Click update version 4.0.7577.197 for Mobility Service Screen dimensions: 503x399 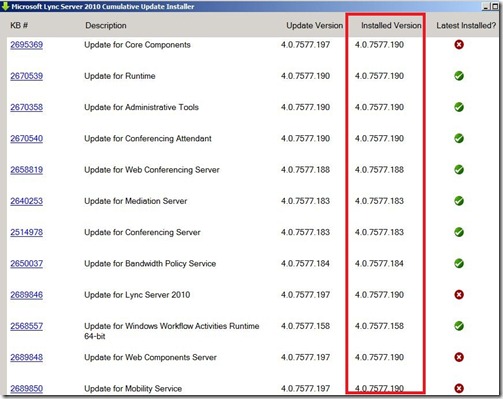coord(305,389)
